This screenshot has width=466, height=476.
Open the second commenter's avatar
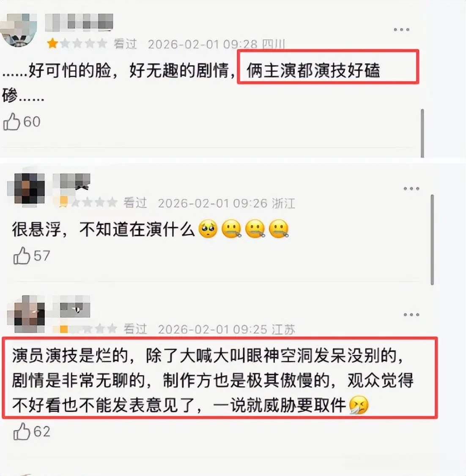(26, 189)
